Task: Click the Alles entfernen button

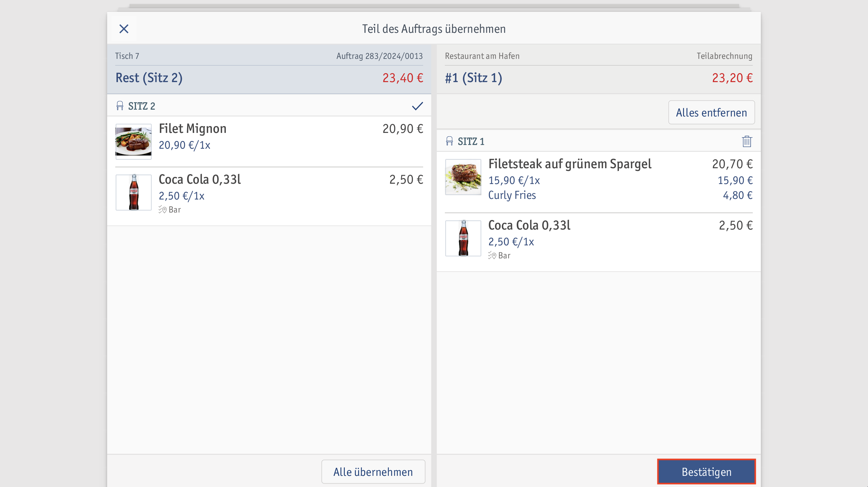Action: (711, 112)
